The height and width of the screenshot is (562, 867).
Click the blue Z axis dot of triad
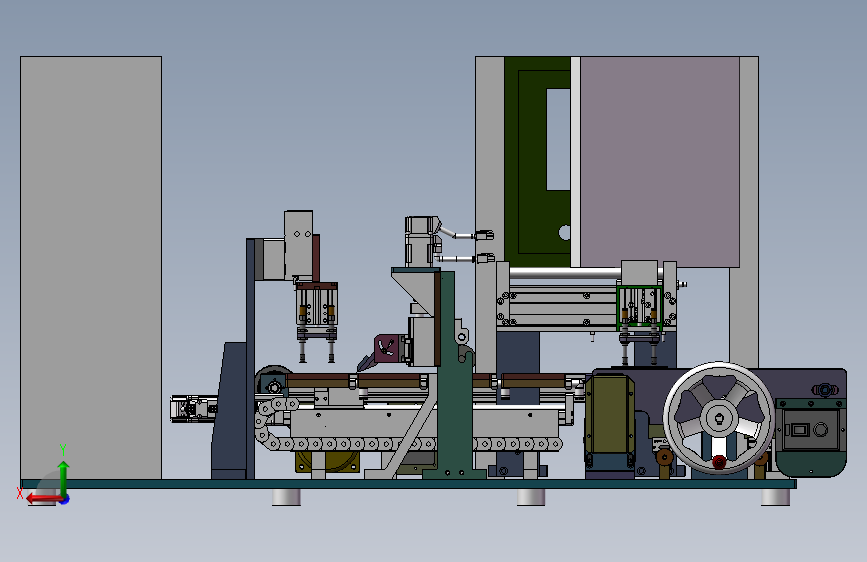(x=65, y=499)
